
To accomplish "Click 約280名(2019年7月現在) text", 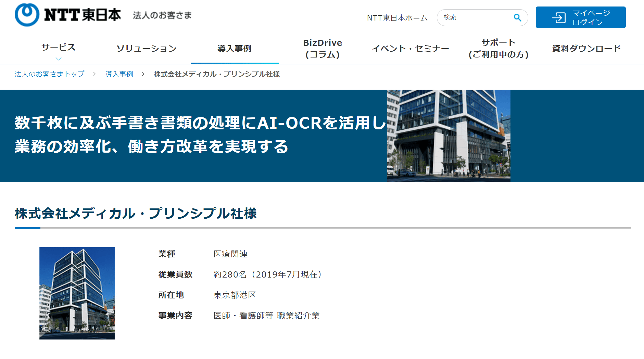I will [268, 274].
